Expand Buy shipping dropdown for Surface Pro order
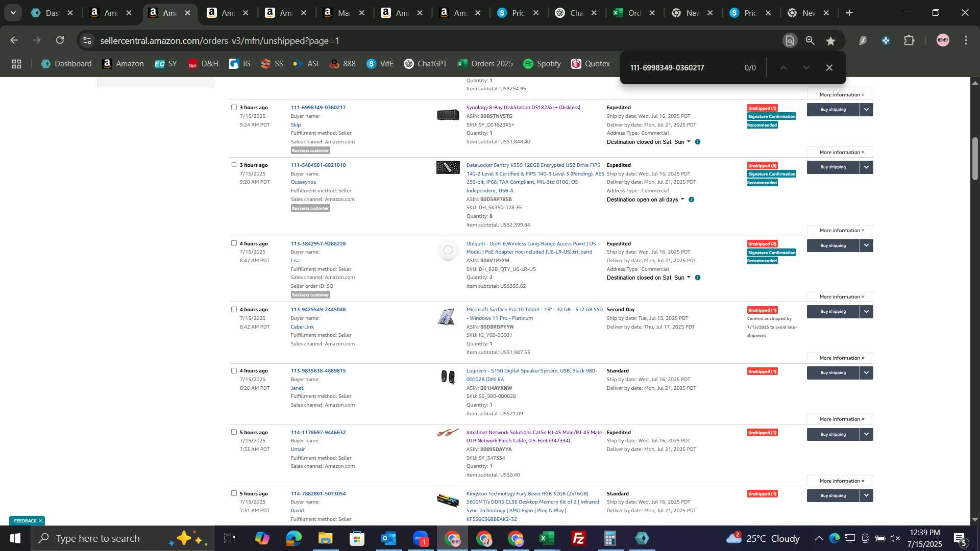980x551 pixels. (866, 311)
